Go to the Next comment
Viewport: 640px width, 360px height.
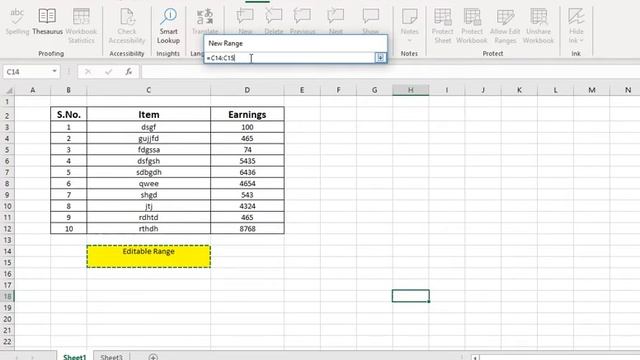(336, 17)
